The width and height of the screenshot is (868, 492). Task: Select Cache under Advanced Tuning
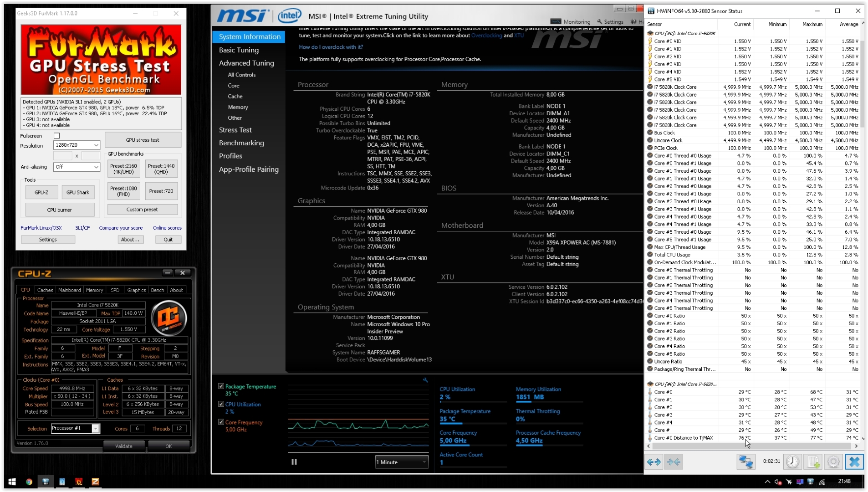(x=235, y=97)
